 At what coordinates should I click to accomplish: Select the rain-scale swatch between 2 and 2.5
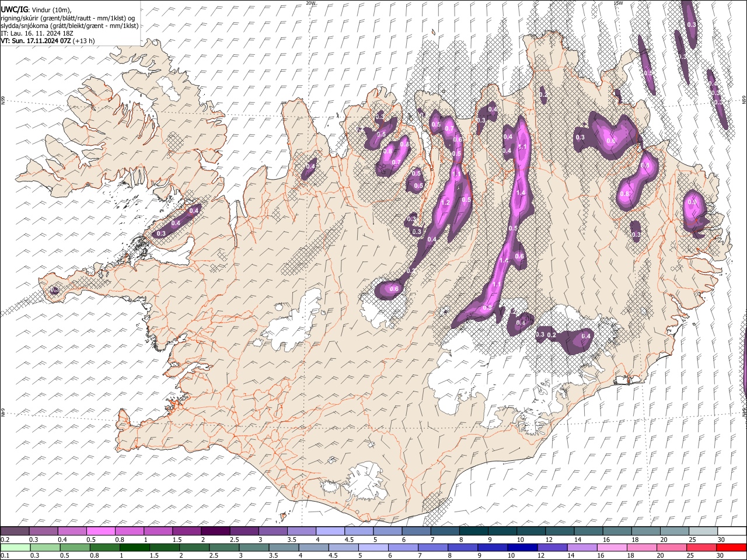click(x=195, y=548)
